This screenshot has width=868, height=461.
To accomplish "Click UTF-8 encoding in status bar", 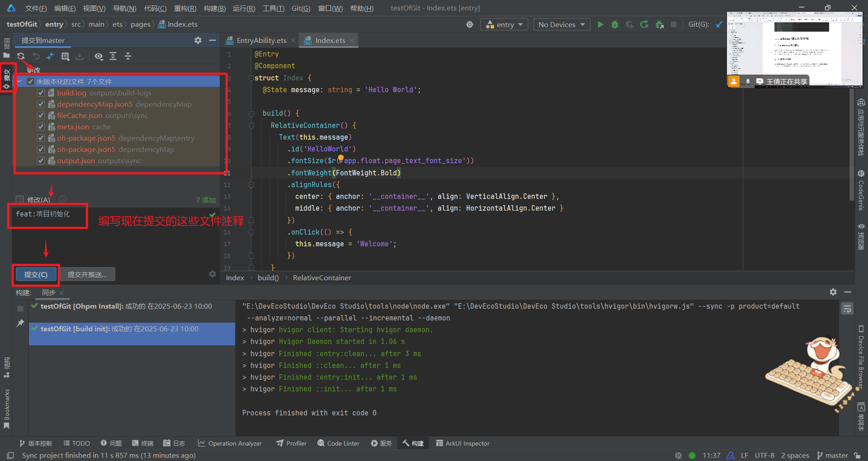I will pyautogui.click(x=764, y=455).
